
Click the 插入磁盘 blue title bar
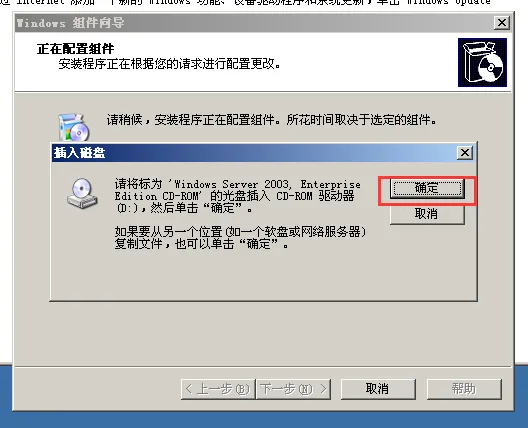[253, 153]
